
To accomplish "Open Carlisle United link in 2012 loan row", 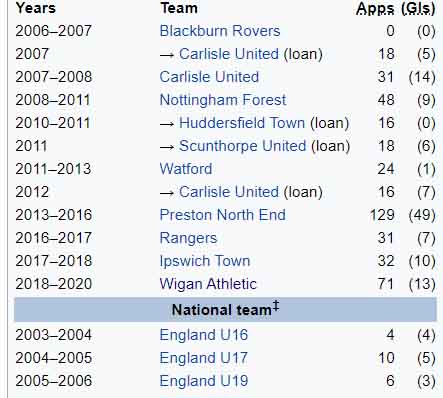I will pos(229,192).
